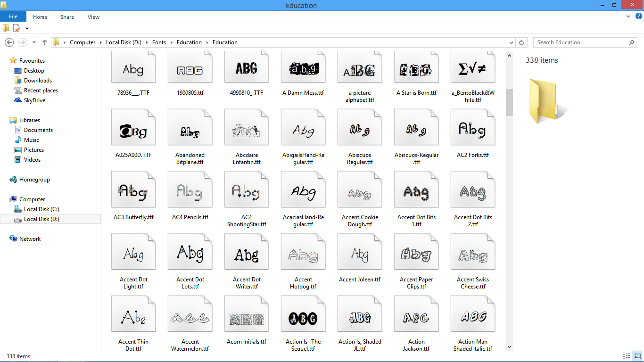Open the address bar history dropdown

tap(511, 42)
